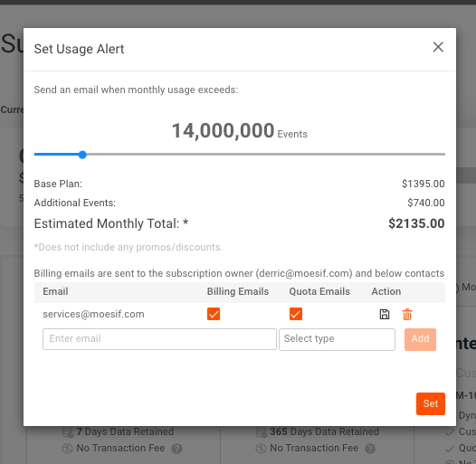Click the Email column header
The height and width of the screenshot is (464, 476).
point(55,291)
